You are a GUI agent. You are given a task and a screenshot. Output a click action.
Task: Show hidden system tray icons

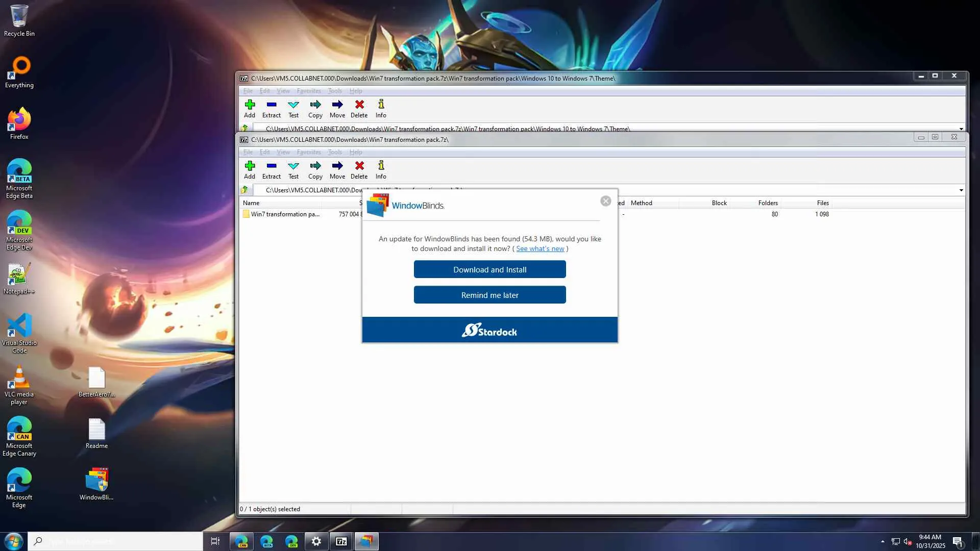pyautogui.click(x=883, y=541)
